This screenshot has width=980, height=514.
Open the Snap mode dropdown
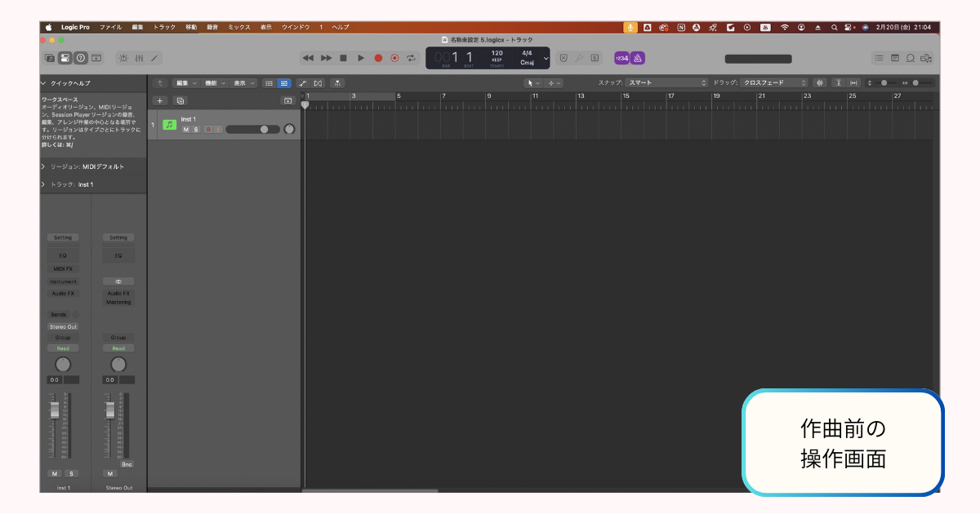click(x=666, y=82)
